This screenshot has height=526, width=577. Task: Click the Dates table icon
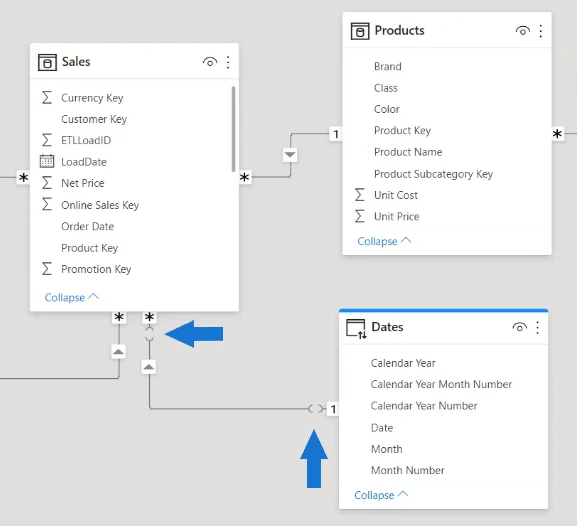(356, 328)
